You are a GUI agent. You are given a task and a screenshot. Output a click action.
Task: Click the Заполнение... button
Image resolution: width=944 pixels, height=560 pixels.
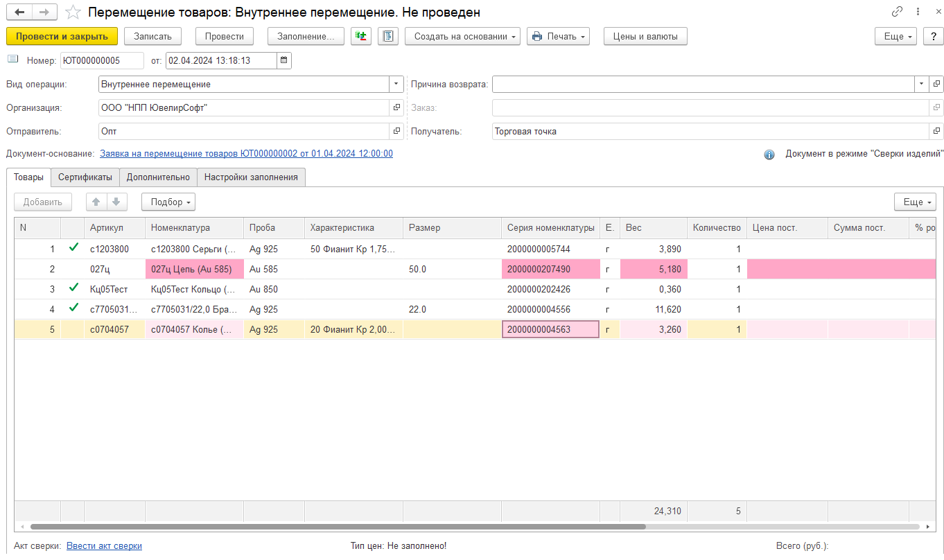click(306, 36)
